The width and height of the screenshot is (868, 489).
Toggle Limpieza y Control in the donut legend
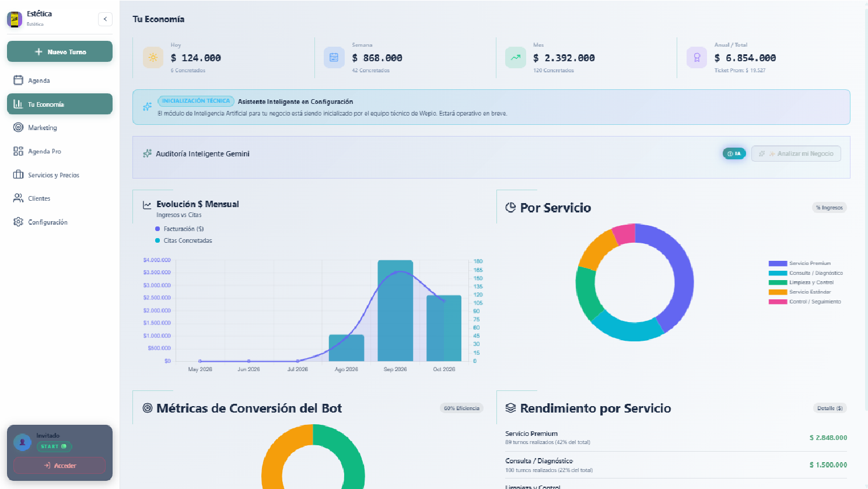[801, 282]
